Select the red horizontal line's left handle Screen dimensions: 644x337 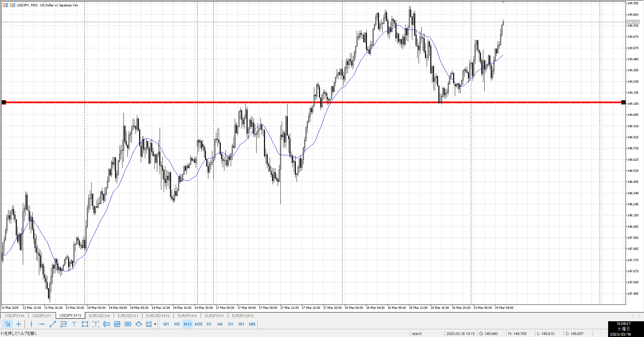(4, 102)
